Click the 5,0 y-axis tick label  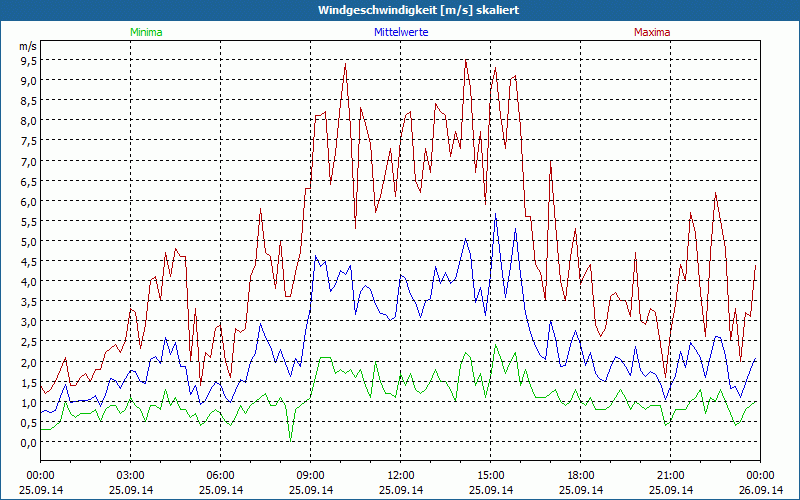click(x=28, y=241)
